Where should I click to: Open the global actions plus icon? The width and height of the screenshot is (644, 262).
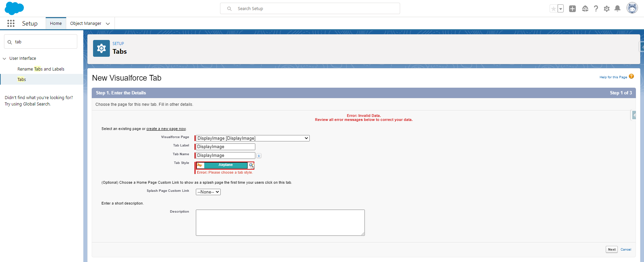(572, 9)
